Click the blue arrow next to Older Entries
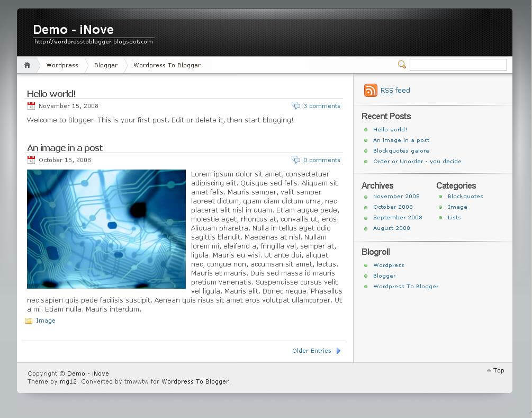Screen dimensions: 532x418 [338, 351]
